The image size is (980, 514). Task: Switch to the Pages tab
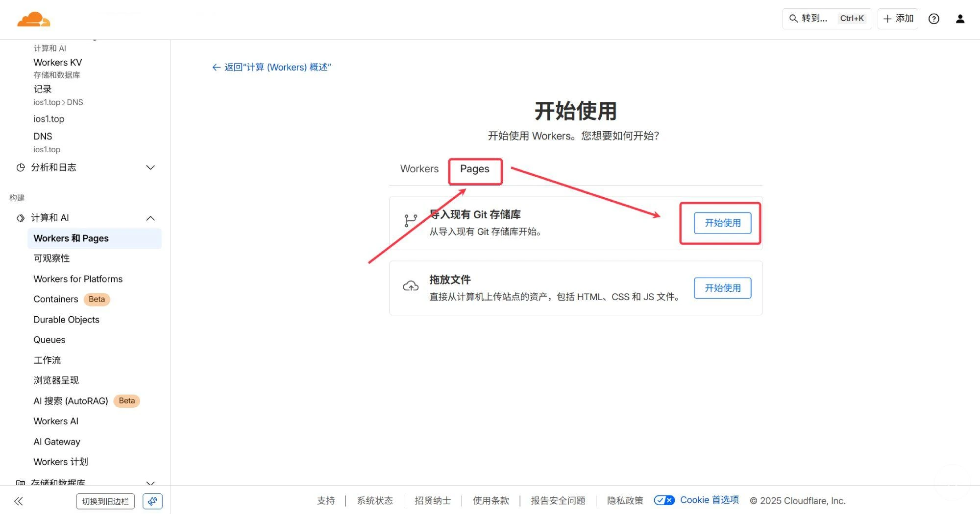coord(474,169)
